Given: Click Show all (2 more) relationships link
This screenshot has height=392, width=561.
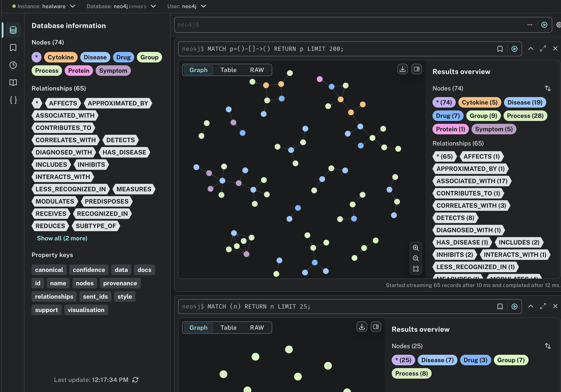Looking at the screenshot, I should pyautogui.click(x=62, y=238).
